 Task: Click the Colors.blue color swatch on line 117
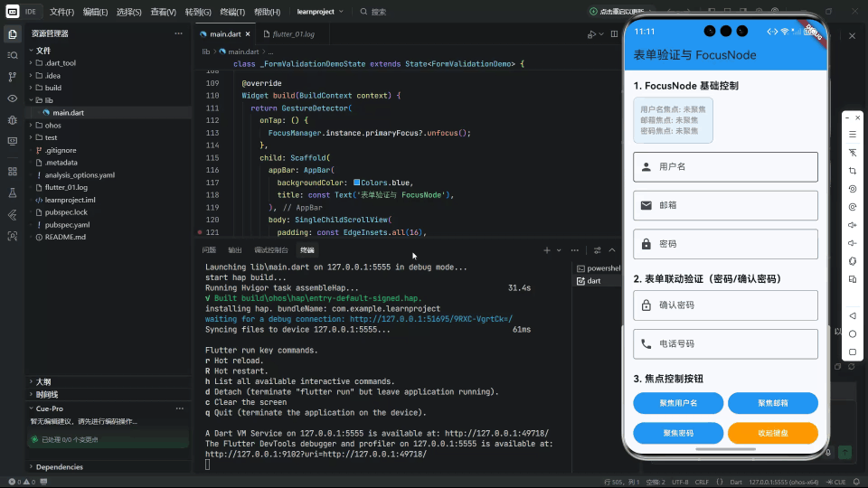coord(356,183)
